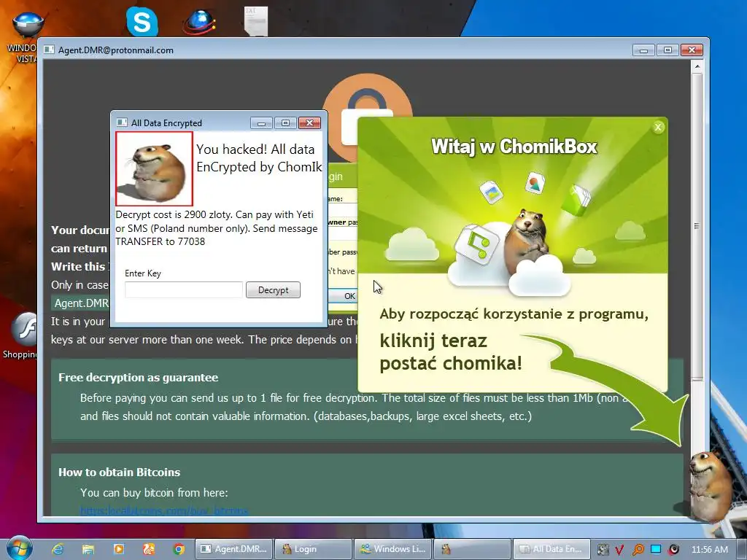Click the first system tray icon
The image size is (747, 560).
[x=603, y=550]
